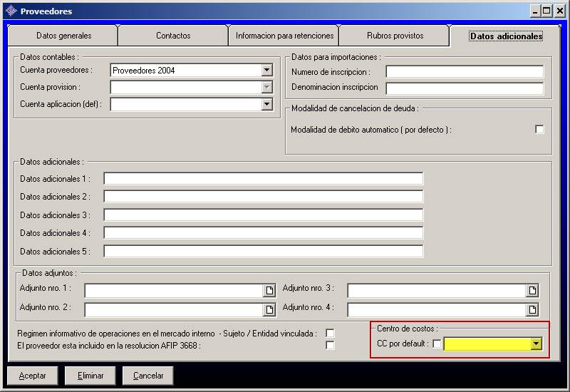Click the browse icon for Adjunto nro. 3
The width and height of the screenshot is (570, 392).
pos(532,291)
